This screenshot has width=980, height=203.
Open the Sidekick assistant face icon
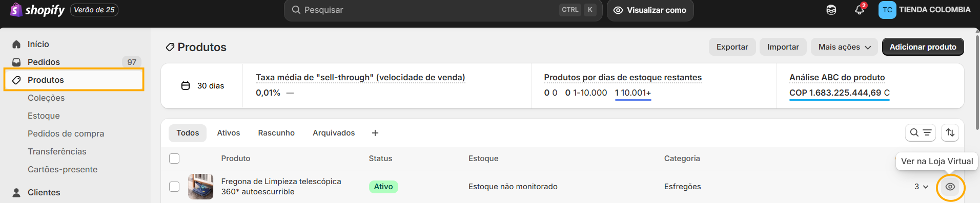tap(831, 10)
